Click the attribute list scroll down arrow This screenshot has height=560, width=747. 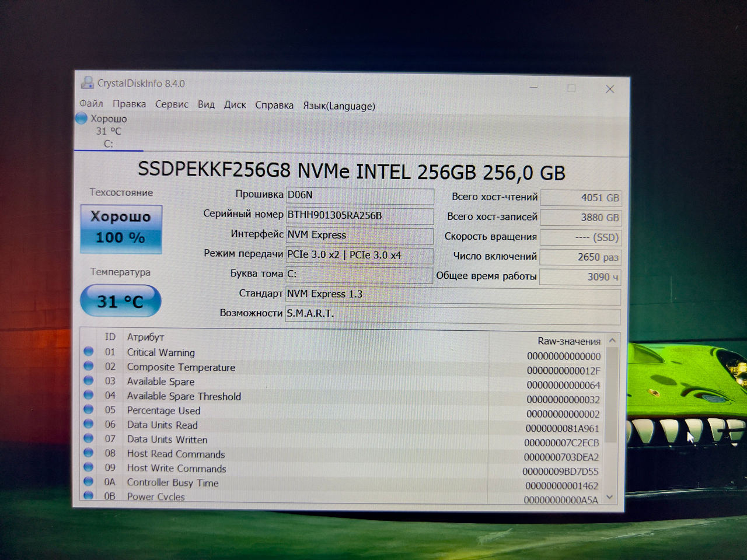[610, 497]
